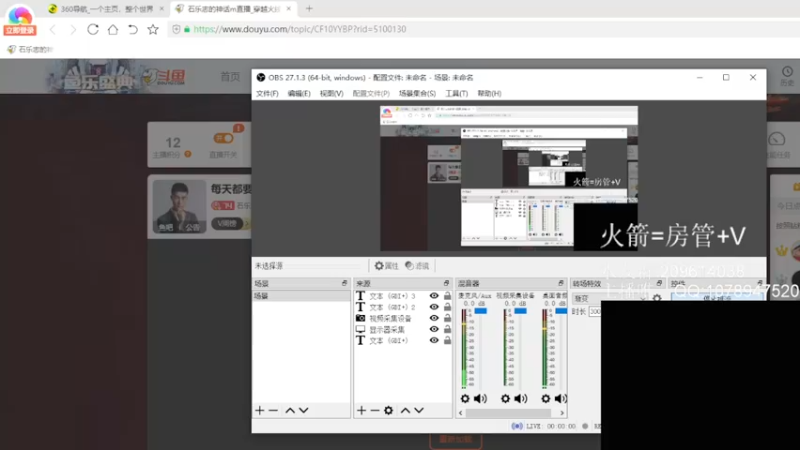The image size is (800, 450).
Task: Select 视频采集设备 source row
Action: click(403, 318)
